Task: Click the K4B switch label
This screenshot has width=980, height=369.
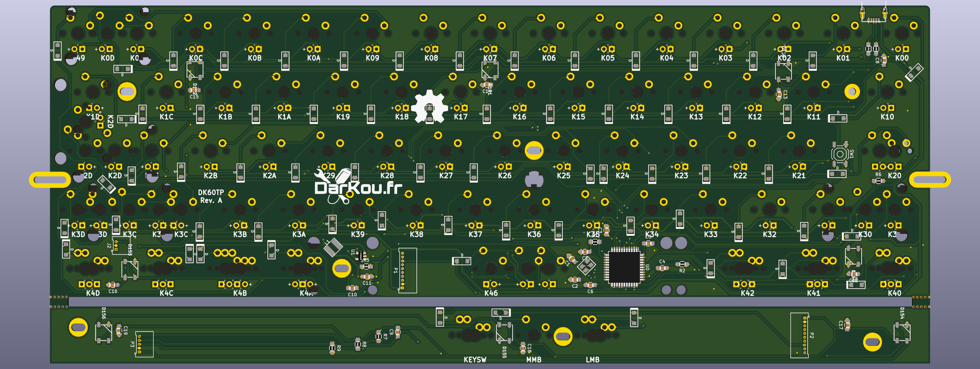Action: click(240, 293)
